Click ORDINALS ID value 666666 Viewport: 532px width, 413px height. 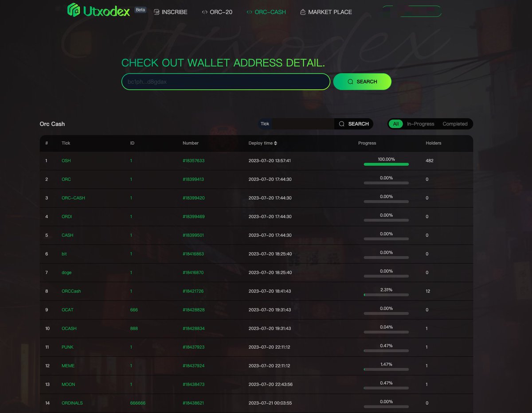tap(138, 403)
